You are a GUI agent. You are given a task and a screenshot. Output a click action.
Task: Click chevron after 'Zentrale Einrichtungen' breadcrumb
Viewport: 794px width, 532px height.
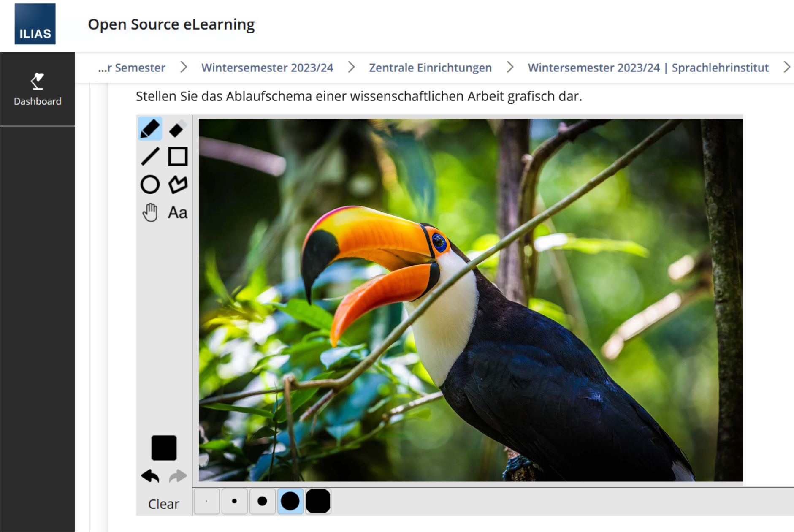pyautogui.click(x=510, y=67)
